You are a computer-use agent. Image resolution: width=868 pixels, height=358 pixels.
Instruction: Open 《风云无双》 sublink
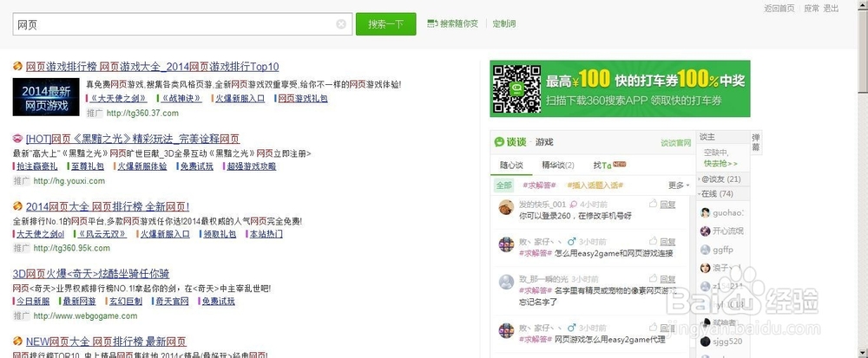[102, 234]
